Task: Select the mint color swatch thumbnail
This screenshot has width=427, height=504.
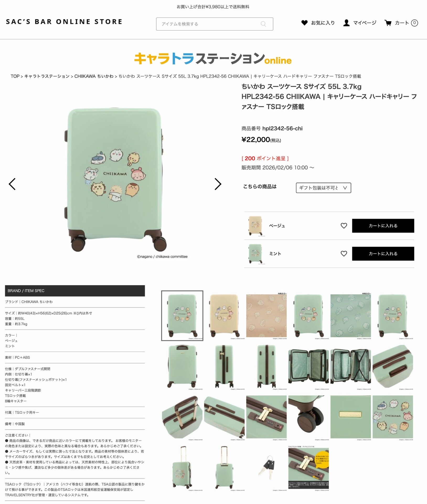Action: click(255, 254)
